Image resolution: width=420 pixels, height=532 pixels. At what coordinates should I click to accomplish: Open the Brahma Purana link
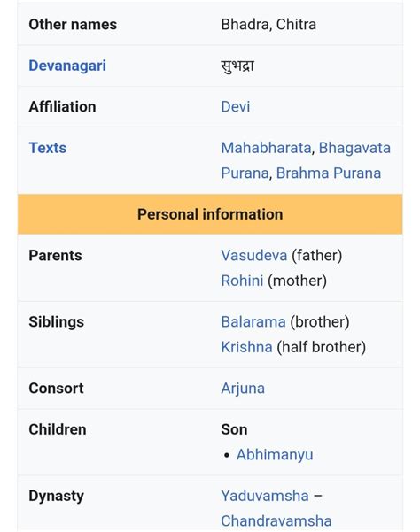pyautogui.click(x=329, y=173)
